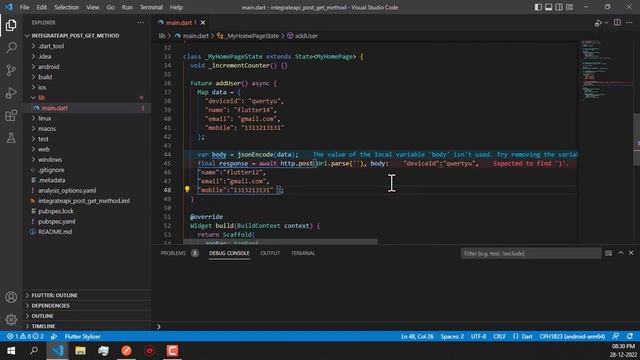Viewport: 640px width, 360px height.
Task: Change CRLF end of line sequence
Action: (499, 336)
